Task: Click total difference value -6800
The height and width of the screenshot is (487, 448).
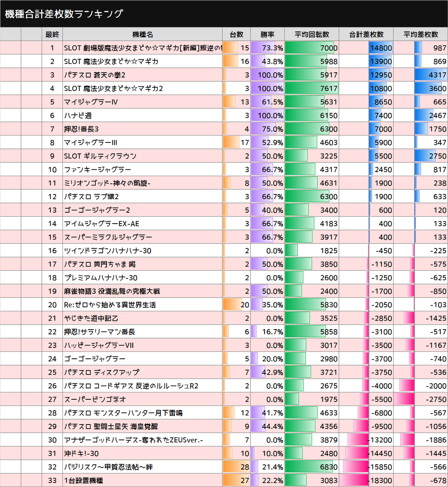Action: 382,413
